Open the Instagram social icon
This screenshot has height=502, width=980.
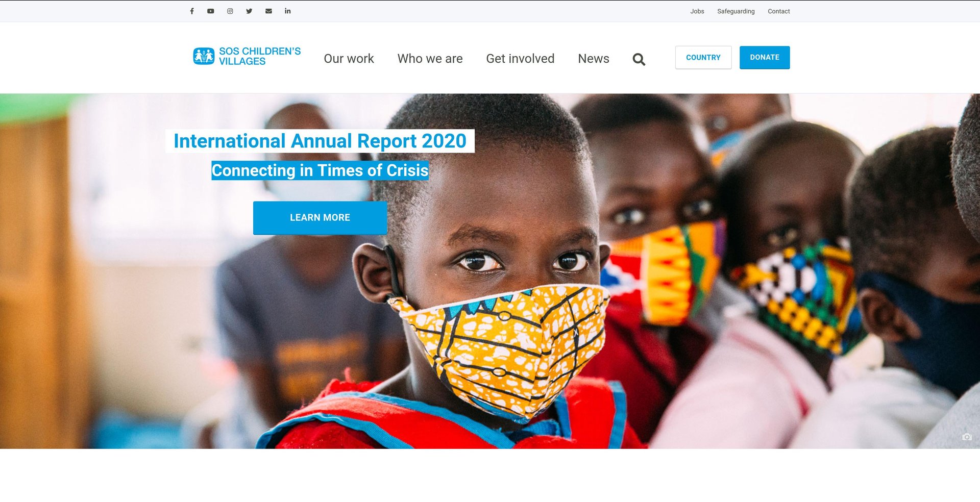click(x=230, y=11)
